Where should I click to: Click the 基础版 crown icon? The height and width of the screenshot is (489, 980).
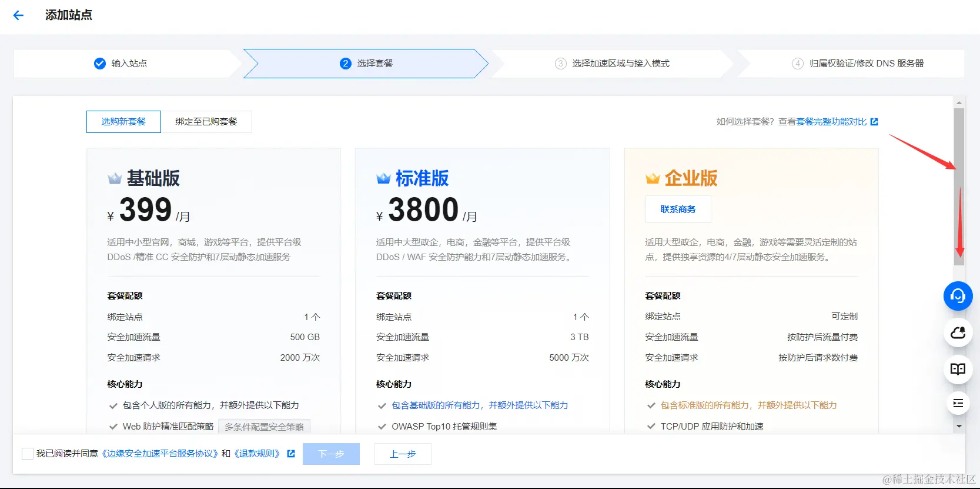tap(115, 178)
